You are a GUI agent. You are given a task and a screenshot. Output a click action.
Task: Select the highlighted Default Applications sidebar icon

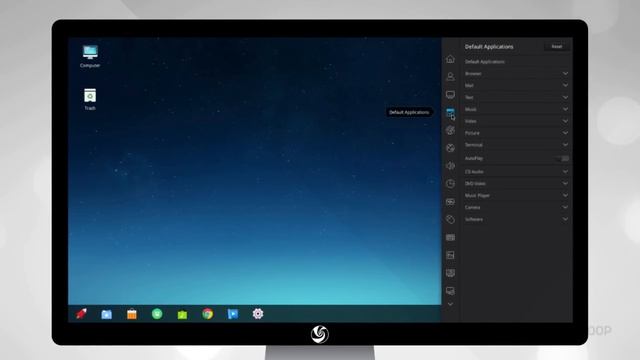click(x=450, y=113)
